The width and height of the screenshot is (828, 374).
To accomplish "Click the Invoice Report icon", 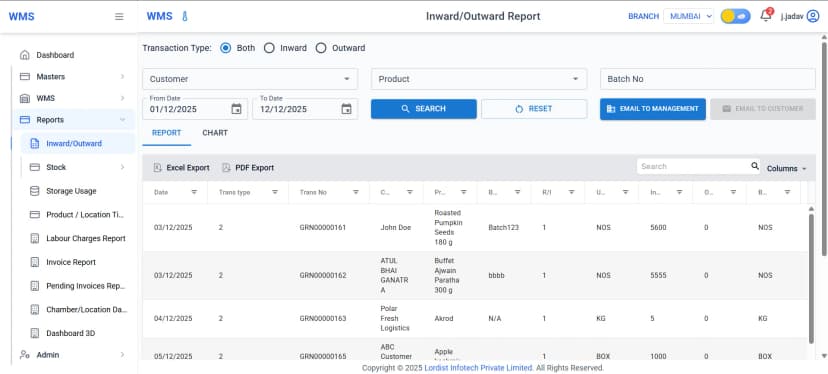I will coord(35,262).
